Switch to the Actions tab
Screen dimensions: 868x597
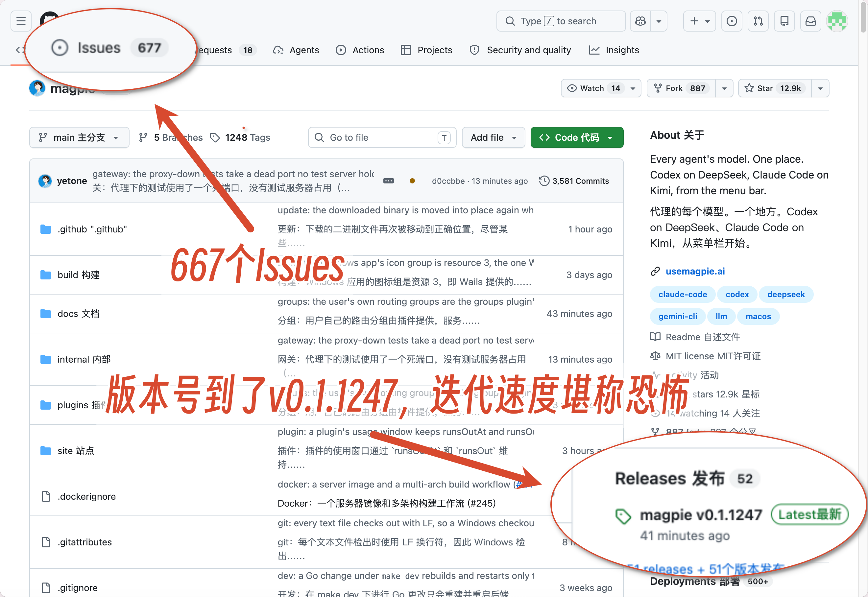tap(360, 50)
